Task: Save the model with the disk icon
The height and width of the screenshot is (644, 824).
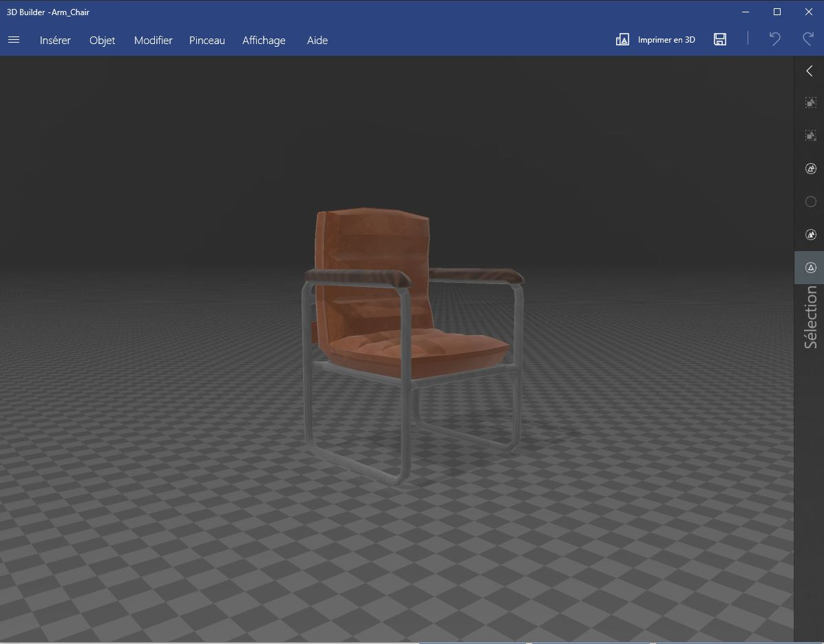Action: click(720, 39)
